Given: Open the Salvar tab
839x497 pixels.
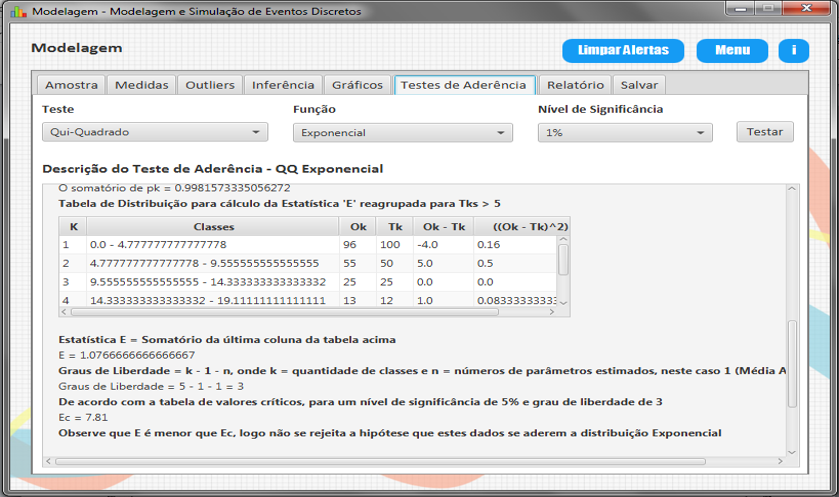Looking at the screenshot, I should coord(639,85).
